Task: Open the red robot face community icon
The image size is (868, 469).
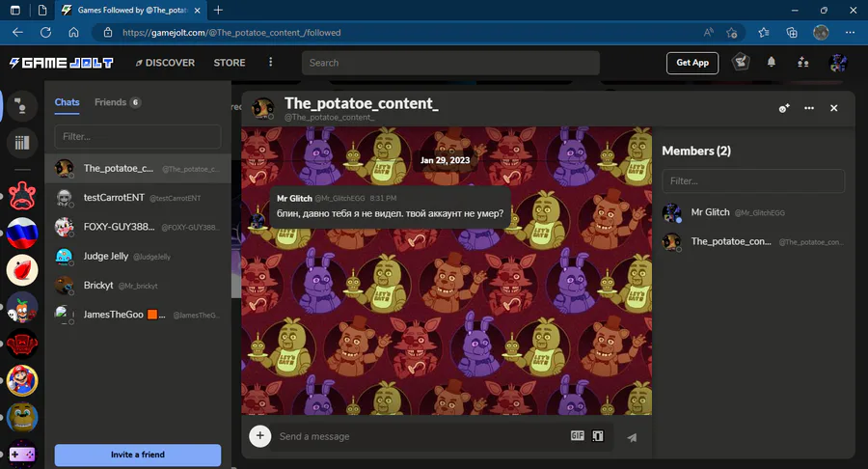Action: (x=22, y=344)
